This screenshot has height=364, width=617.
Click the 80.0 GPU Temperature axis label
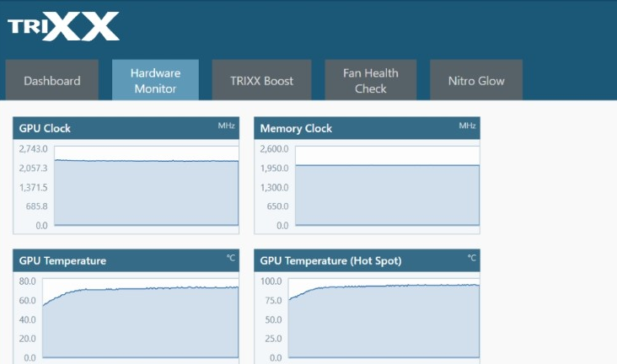coord(28,281)
